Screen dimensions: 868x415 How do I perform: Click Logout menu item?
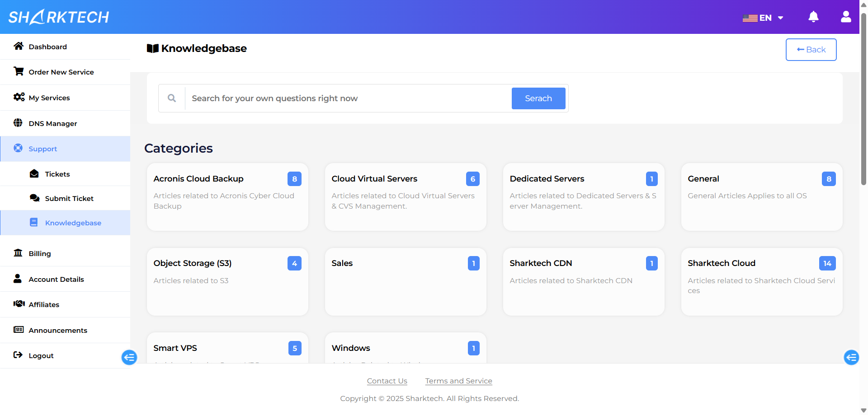click(x=65, y=356)
